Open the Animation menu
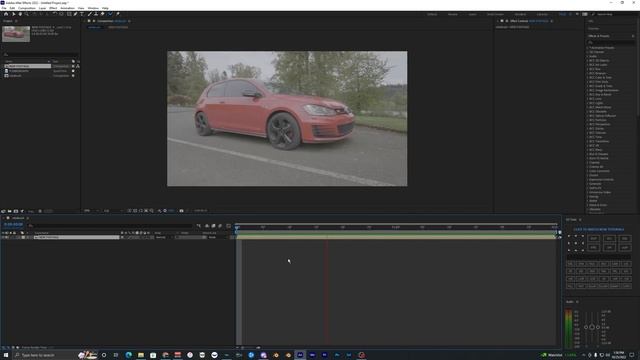The width and height of the screenshot is (640, 360). [x=67, y=8]
